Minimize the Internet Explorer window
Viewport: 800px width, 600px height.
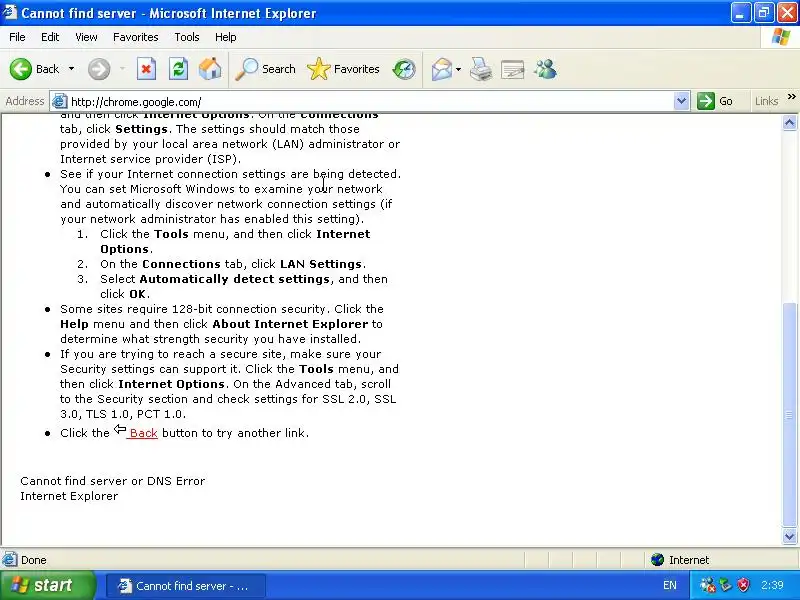(741, 13)
